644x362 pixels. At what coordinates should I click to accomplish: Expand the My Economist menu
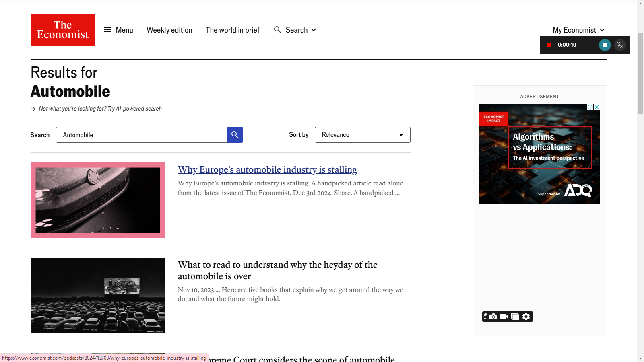click(578, 30)
